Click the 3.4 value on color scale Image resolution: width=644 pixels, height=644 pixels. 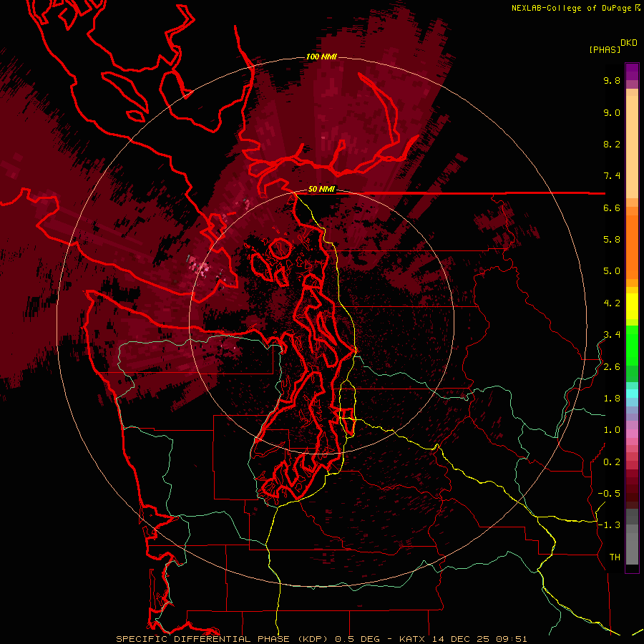point(612,335)
